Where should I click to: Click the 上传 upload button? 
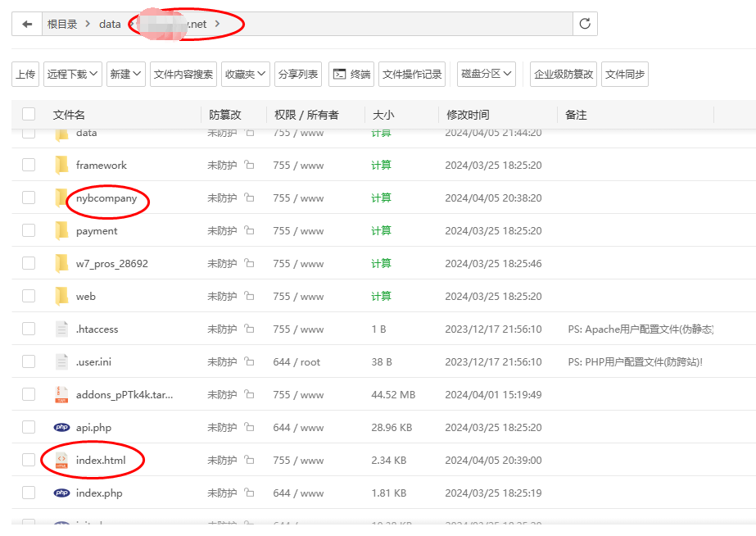point(25,75)
